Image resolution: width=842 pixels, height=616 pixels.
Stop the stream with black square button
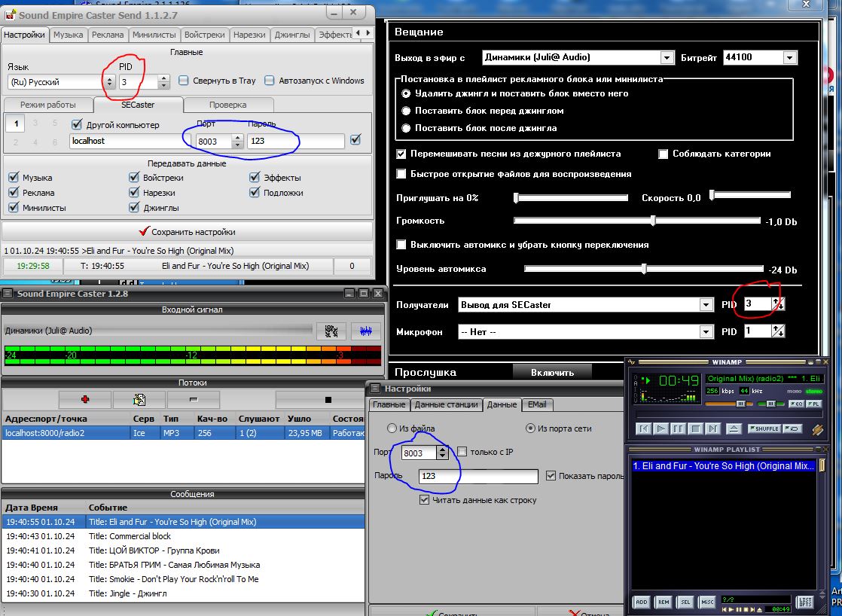pos(328,399)
